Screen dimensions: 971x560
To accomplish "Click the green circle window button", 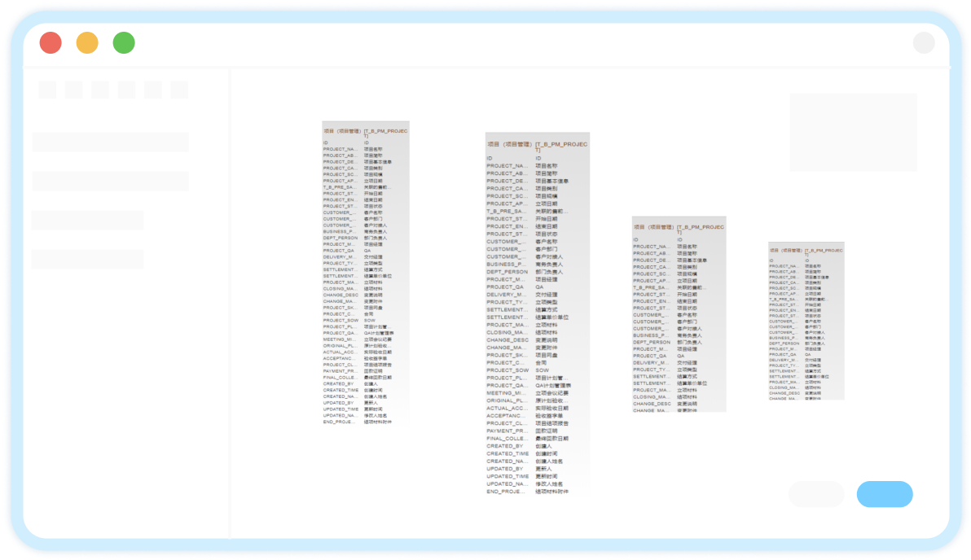I will [124, 43].
